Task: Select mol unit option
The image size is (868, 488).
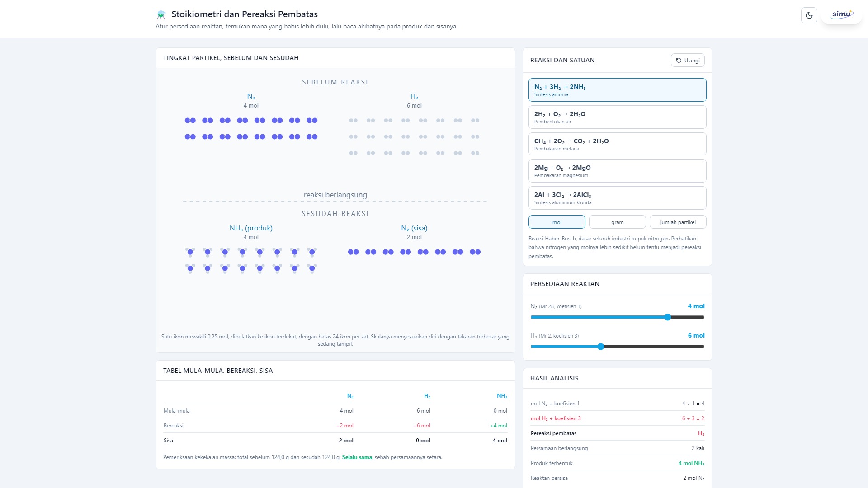Action: coord(557,222)
